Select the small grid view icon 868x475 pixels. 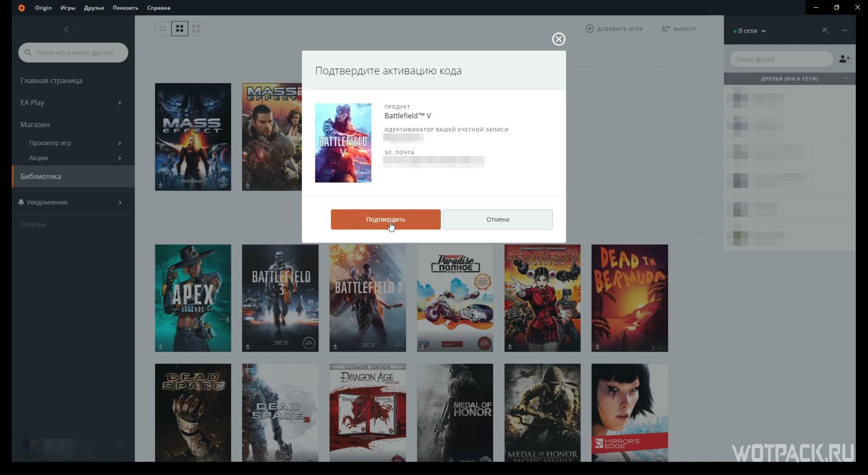coord(163,28)
